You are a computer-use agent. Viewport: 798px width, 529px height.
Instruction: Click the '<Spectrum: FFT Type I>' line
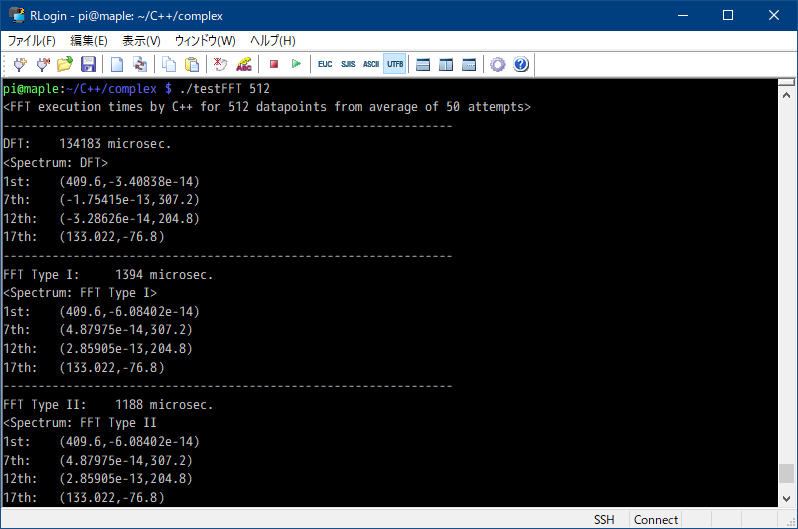[x=80, y=293]
